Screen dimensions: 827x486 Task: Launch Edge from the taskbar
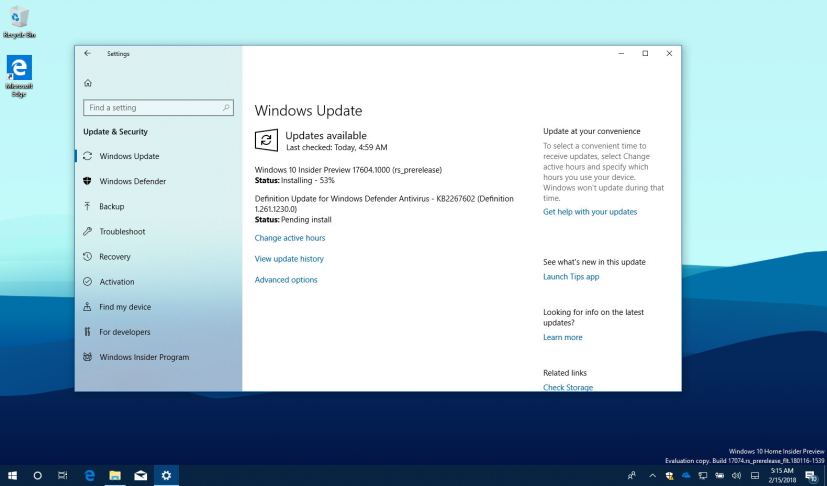tap(90, 475)
